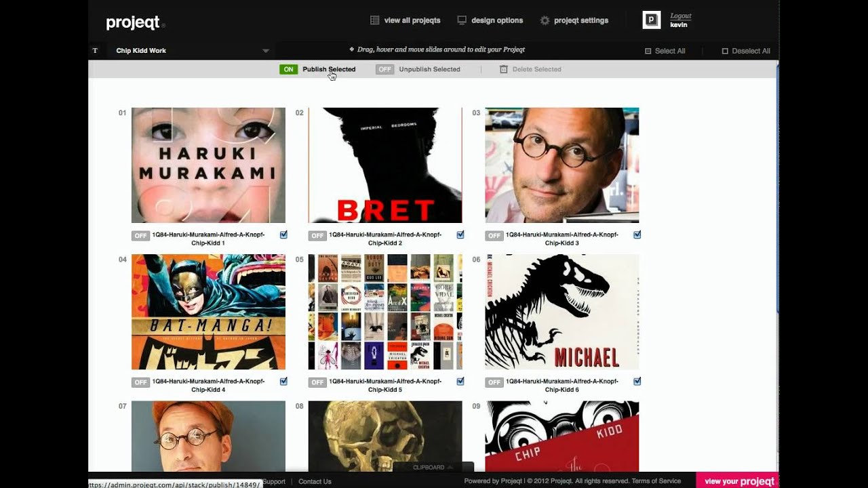
Task: Click the user avatar icon beside kevin
Action: (652, 20)
